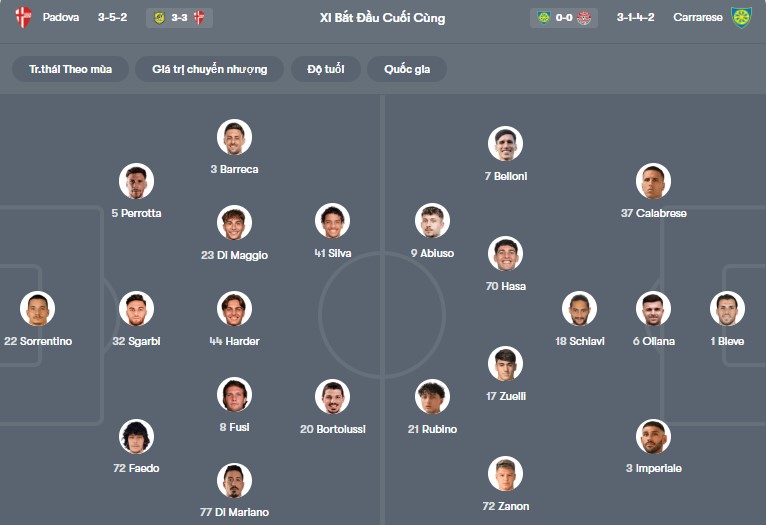This screenshot has width=766, height=525.
Task: Click the Carrarese team crest icon
Action: (x=740, y=17)
